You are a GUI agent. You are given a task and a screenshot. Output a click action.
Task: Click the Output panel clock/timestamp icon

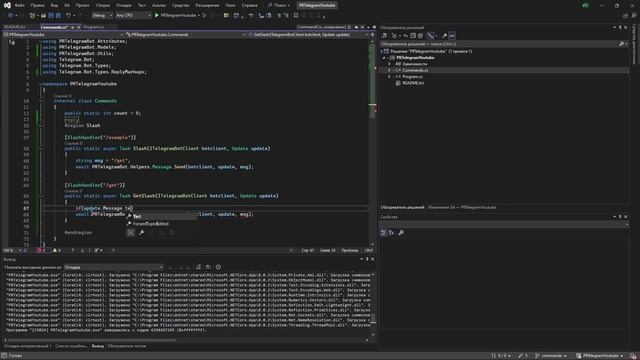coord(218,267)
